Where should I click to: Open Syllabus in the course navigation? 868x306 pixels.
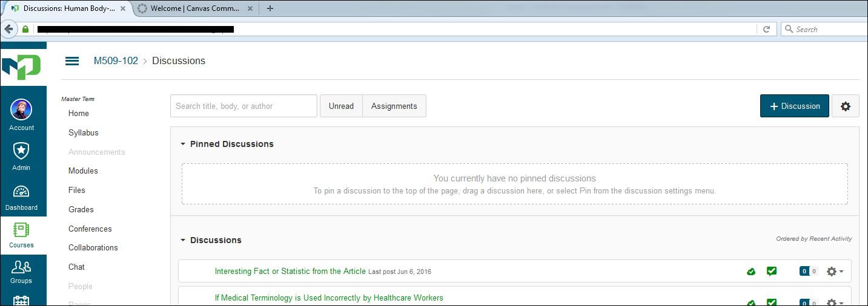point(84,132)
